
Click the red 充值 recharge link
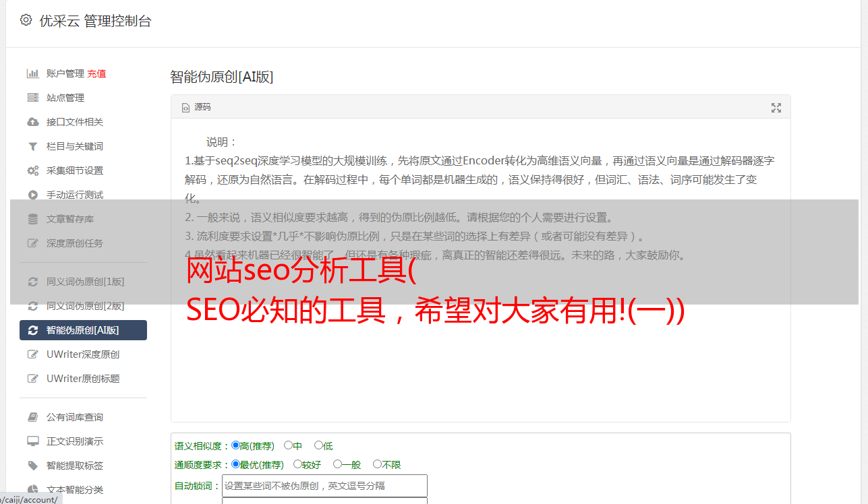(x=96, y=73)
